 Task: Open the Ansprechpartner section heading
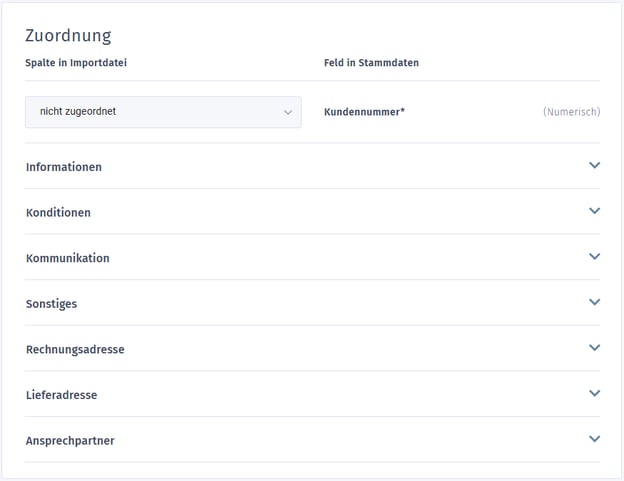coord(70,441)
